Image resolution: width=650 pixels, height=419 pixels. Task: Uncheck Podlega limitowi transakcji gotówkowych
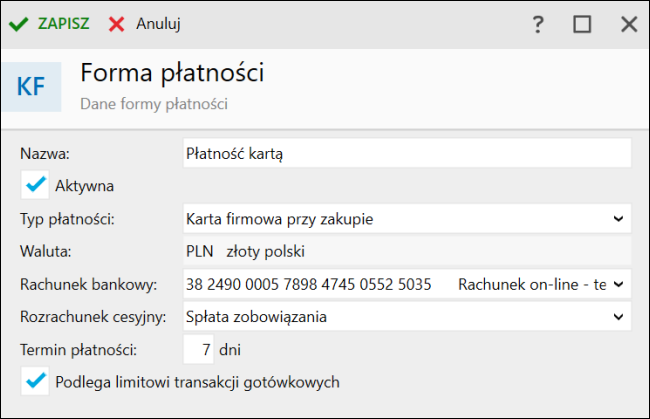pos(35,381)
